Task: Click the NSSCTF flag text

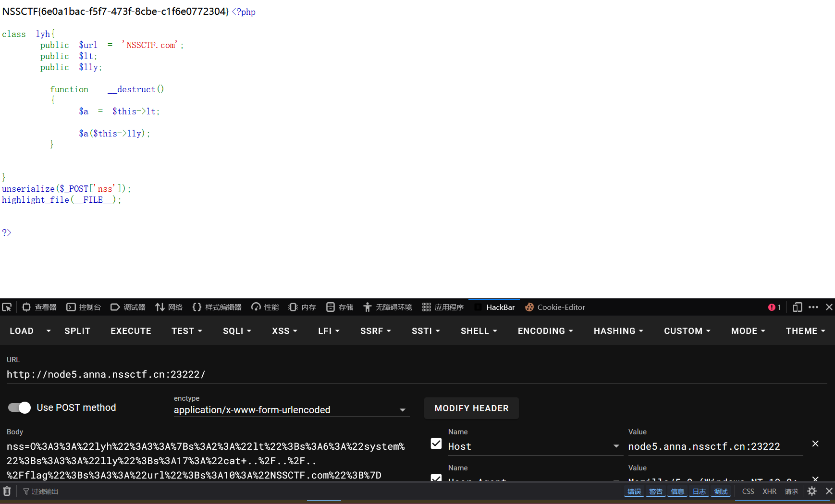Action: tap(115, 12)
